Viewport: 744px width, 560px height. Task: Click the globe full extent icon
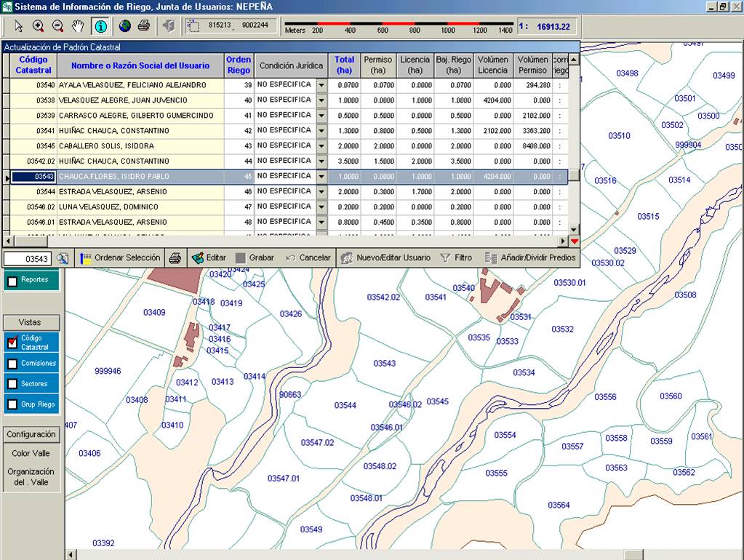(x=125, y=26)
